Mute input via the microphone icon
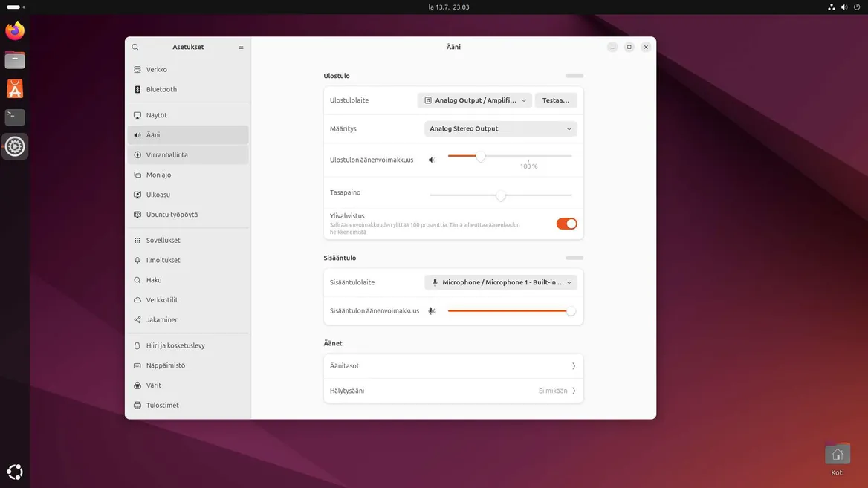 tap(432, 311)
